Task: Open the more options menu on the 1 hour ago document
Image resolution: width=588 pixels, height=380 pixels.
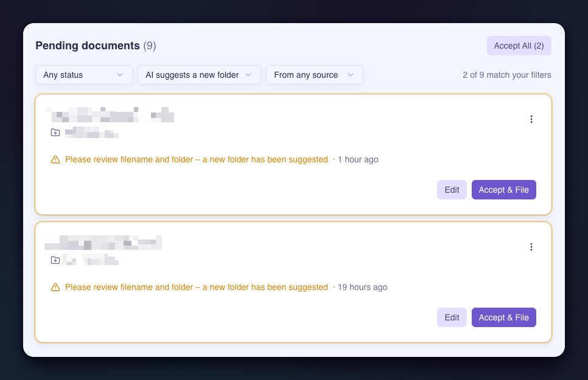Action: pos(531,119)
